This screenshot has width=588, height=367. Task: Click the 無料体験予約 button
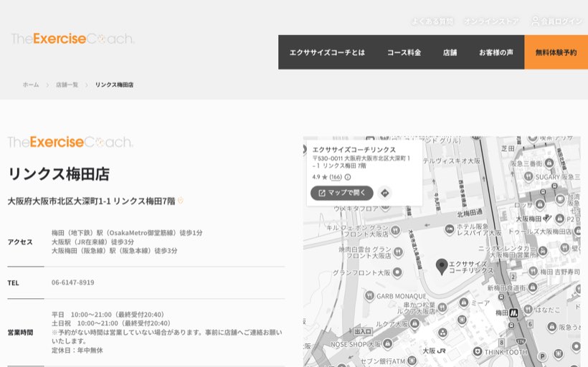coord(556,52)
